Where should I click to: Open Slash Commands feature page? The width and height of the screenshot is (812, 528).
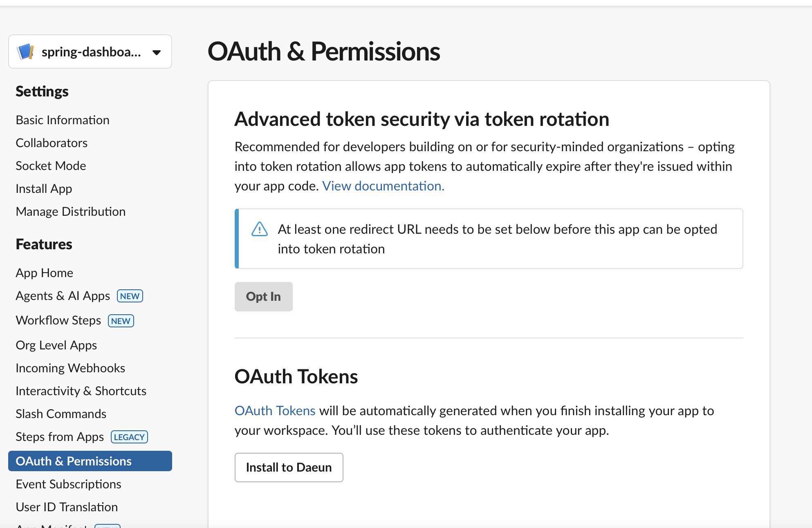click(61, 414)
